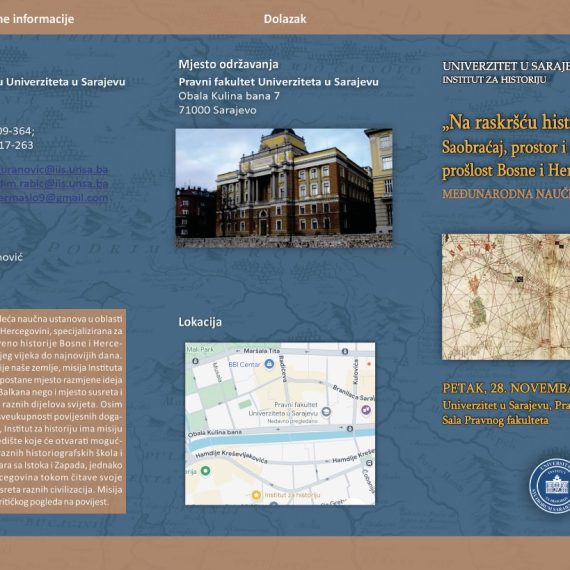Click the transit stop icon on Obala Kulina bana
Viewport: 570px width, 570px height.
(x=350, y=429)
